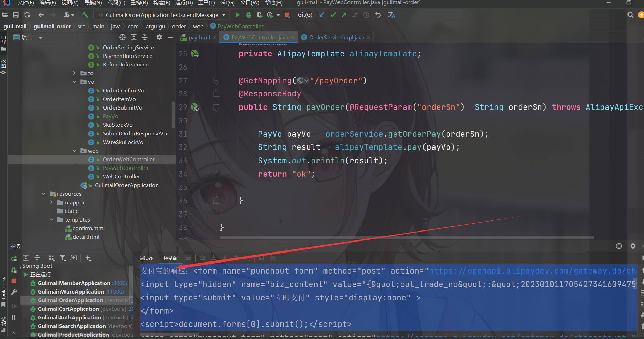
Task: Push commits with the green arrow
Action: pos(344,15)
